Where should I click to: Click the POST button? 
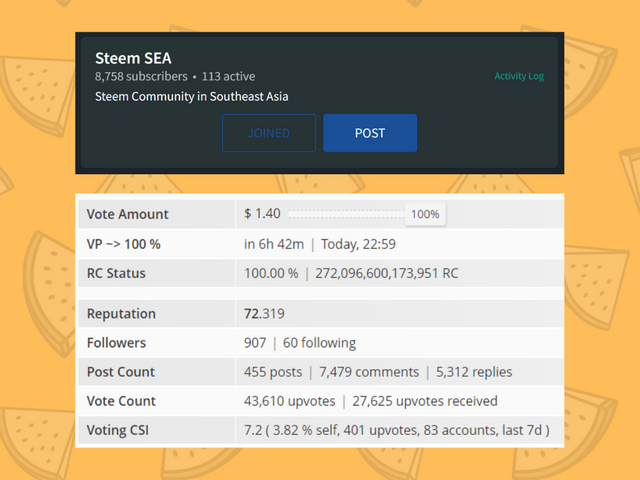pos(370,133)
